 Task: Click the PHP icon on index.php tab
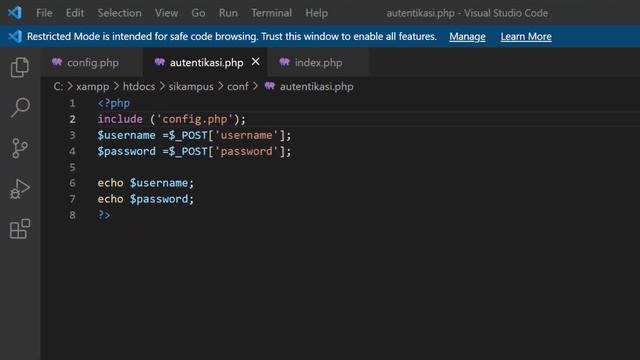pyautogui.click(x=284, y=62)
